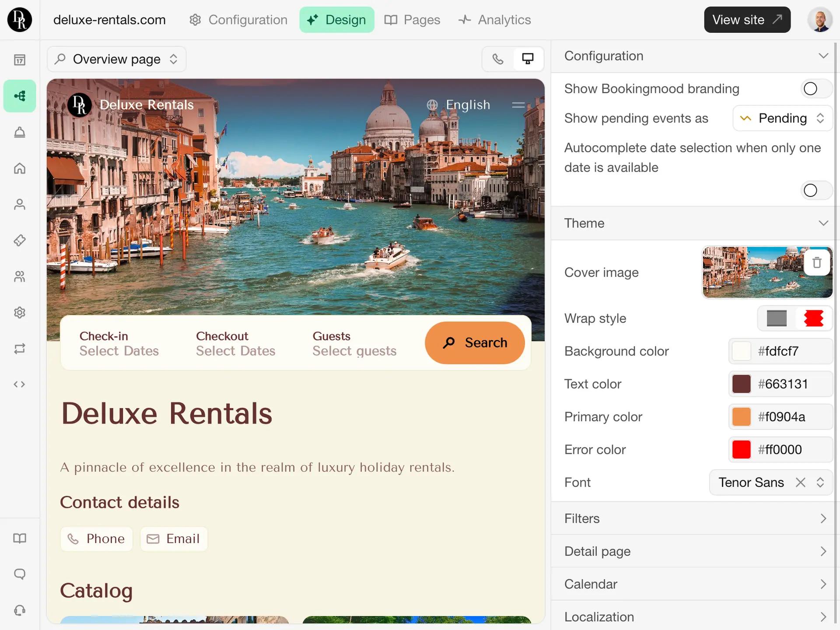This screenshot has width=840, height=630.
Task: Open the Overview page selector dropdown
Action: click(x=116, y=59)
